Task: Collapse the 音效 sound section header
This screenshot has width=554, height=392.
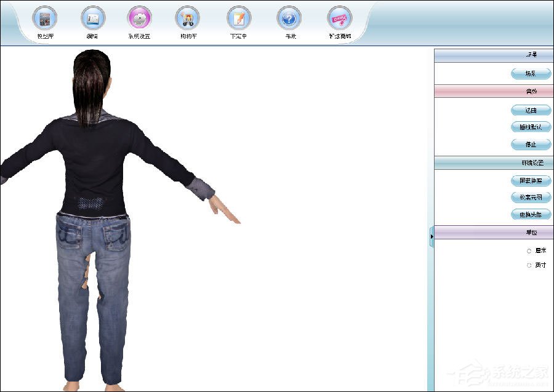Action: pyautogui.click(x=494, y=91)
